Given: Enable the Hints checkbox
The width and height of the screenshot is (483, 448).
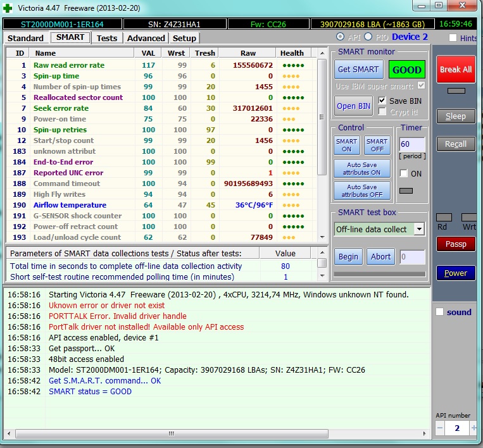Looking at the screenshot, I should [x=453, y=38].
